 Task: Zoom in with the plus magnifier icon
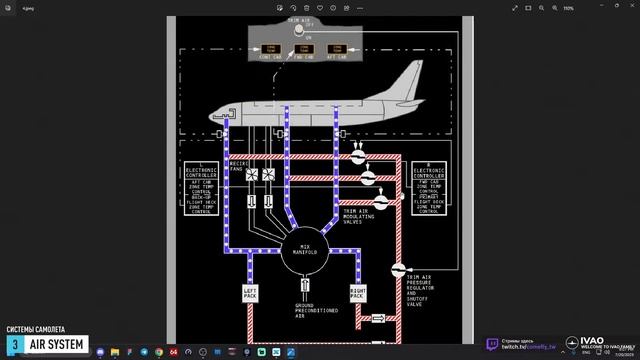(x=555, y=8)
